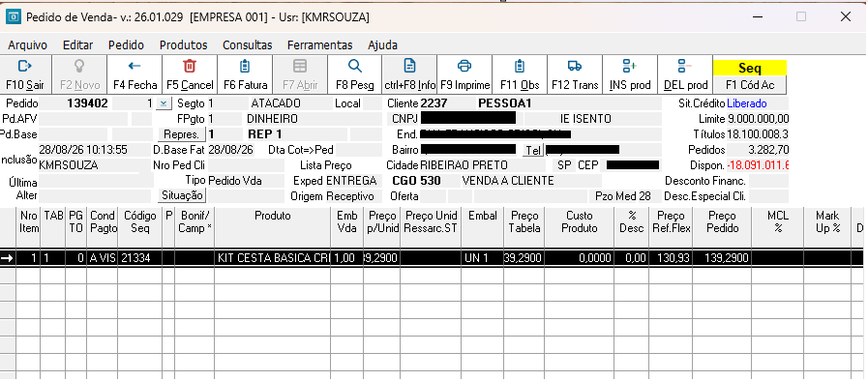Click the F12 Trans truck icon
Screen dimensions: 868x381
(575, 67)
